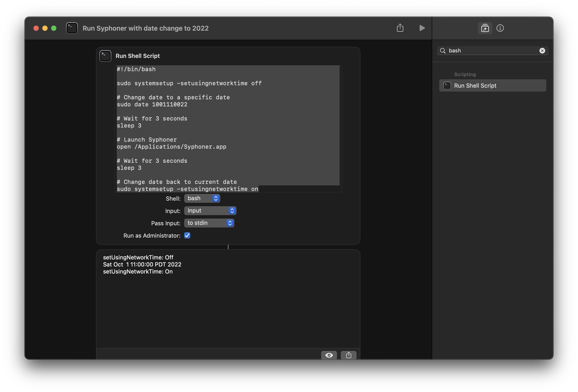Run the shortcut with play button

422,28
